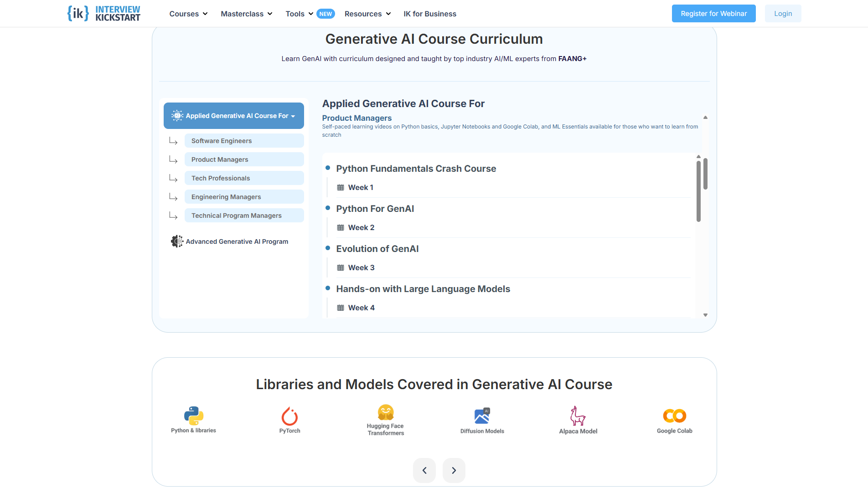Collapse the Applied Generative AI Course For section

pos(233,116)
